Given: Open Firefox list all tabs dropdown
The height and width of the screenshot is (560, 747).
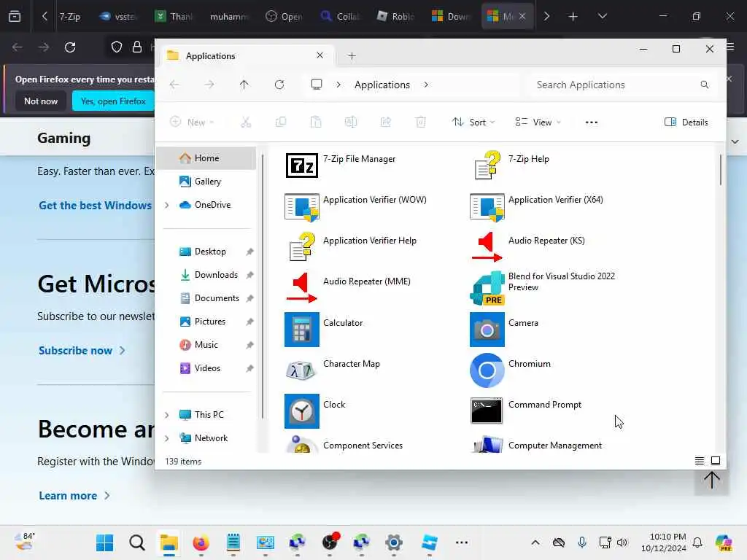Looking at the screenshot, I should (602, 16).
